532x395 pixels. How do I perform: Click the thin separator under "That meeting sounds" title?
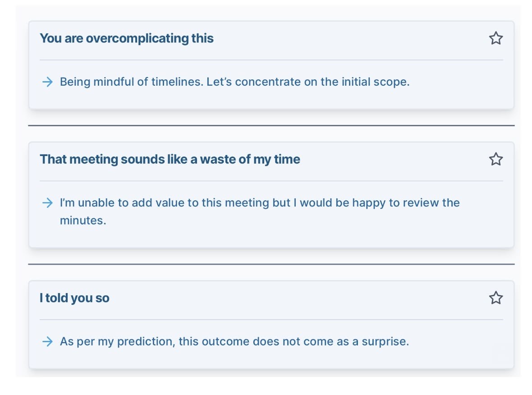tap(271, 181)
